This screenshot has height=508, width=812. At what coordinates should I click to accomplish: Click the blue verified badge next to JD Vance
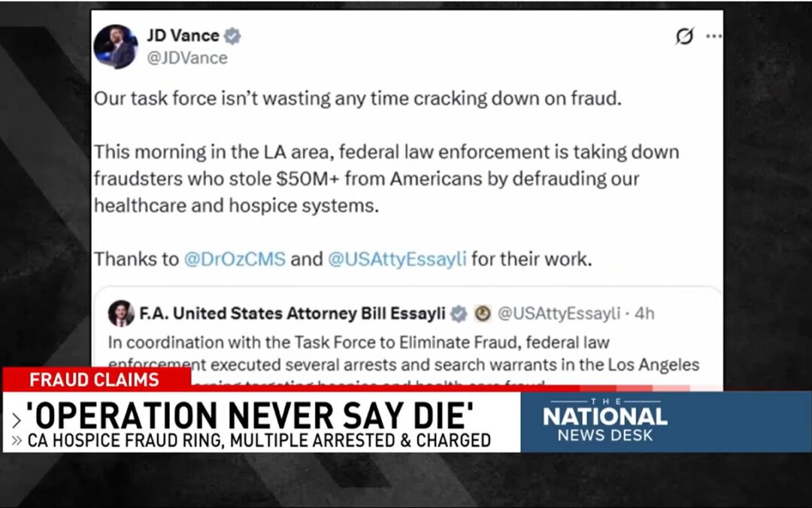coord(231,35)
